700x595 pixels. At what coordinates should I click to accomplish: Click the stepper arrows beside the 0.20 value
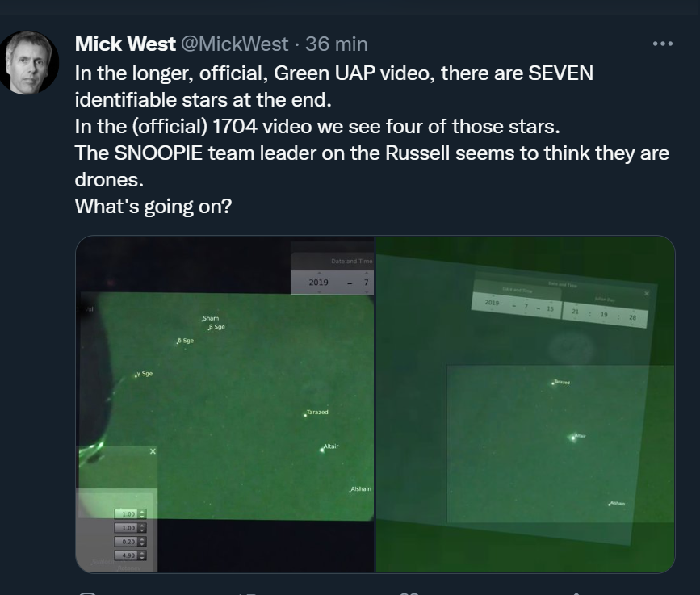point(142,542)
